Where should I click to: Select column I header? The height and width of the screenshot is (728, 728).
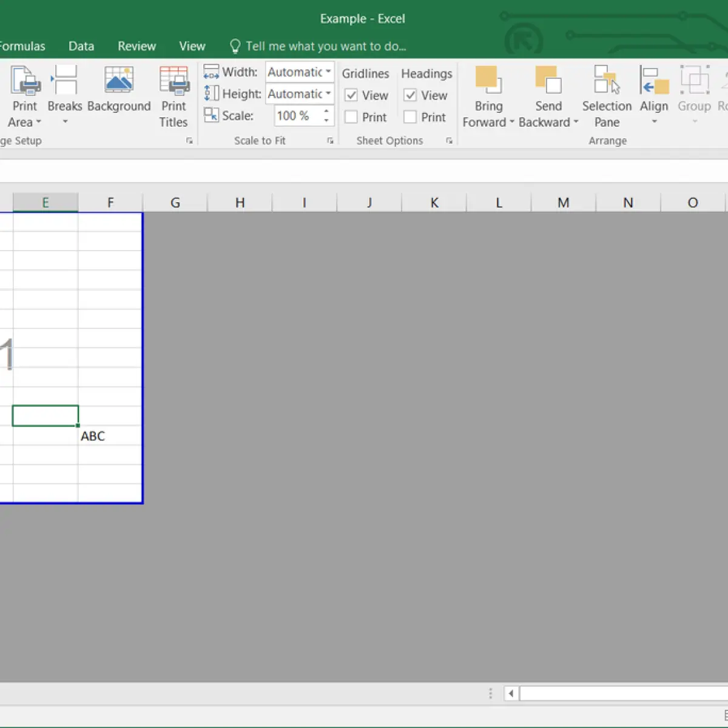(x=305, y=203)
